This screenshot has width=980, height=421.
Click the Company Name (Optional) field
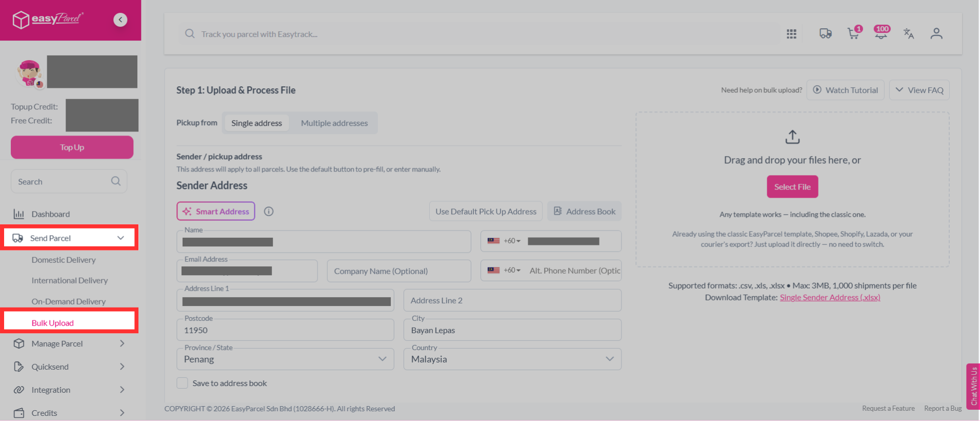point(399,271)
